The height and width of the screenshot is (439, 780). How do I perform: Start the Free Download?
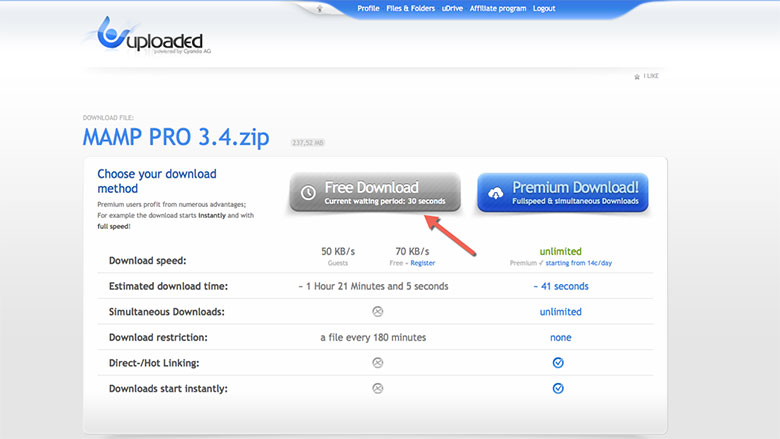tap(375, 193)
